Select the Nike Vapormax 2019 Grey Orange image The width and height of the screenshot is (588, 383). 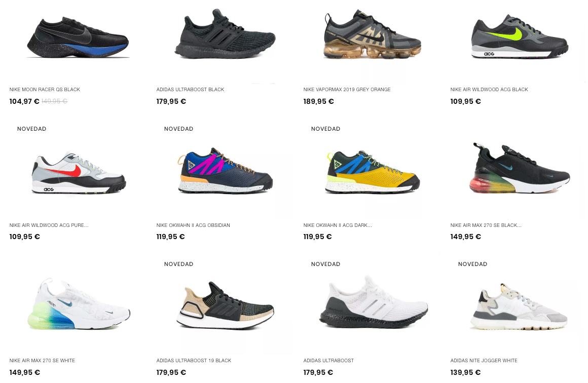tap(373, 34)
